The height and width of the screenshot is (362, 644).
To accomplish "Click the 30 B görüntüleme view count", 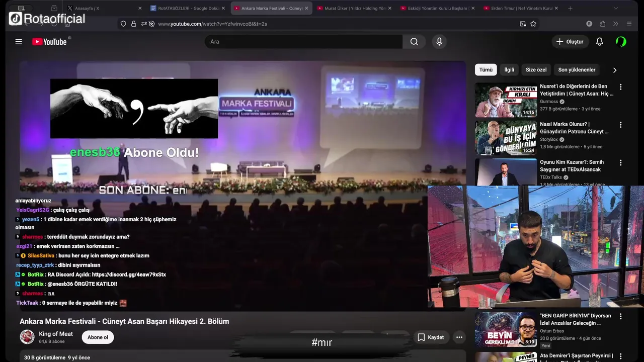I will pos(45,357).
